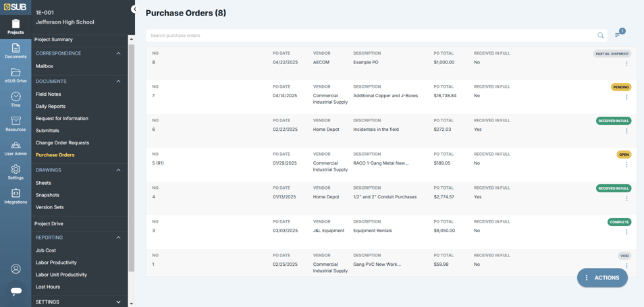Collapse the Drawings section
Screen dimensions: 644x307
(x=119, y=170)
